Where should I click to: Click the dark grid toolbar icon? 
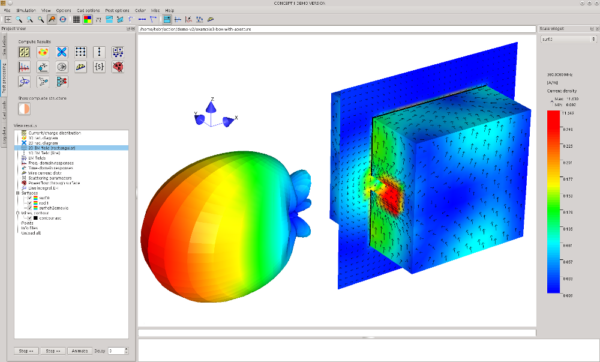coord(77,19)
